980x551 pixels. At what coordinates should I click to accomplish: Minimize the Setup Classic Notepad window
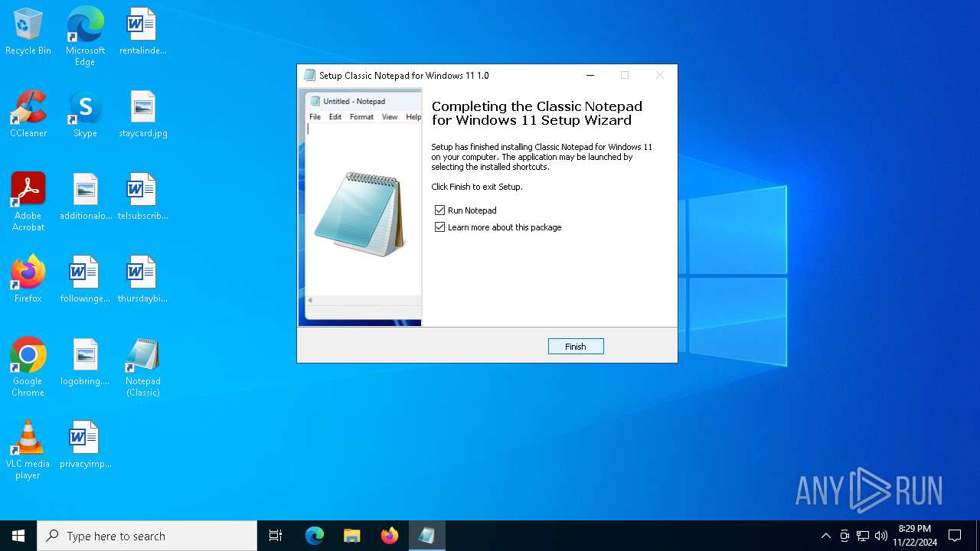(590, 75)
